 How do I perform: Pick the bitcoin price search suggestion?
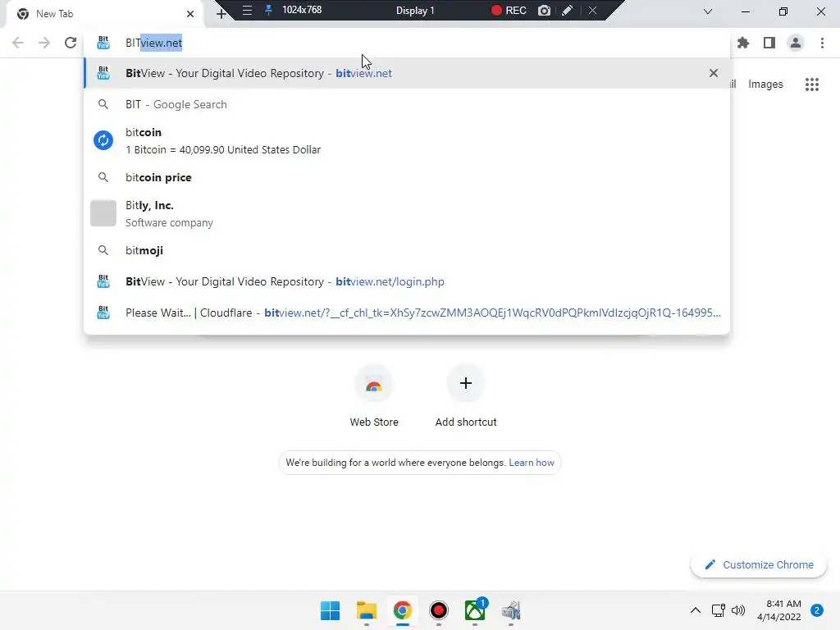pyautogui.click(x=407, y=177)
